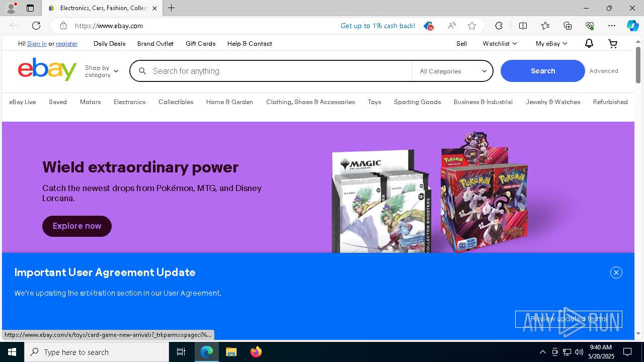Image resolution: width=644 pixels, height=362 pixels.
Task: Click Review updated terms button
Action: click(x=569, y=319)
